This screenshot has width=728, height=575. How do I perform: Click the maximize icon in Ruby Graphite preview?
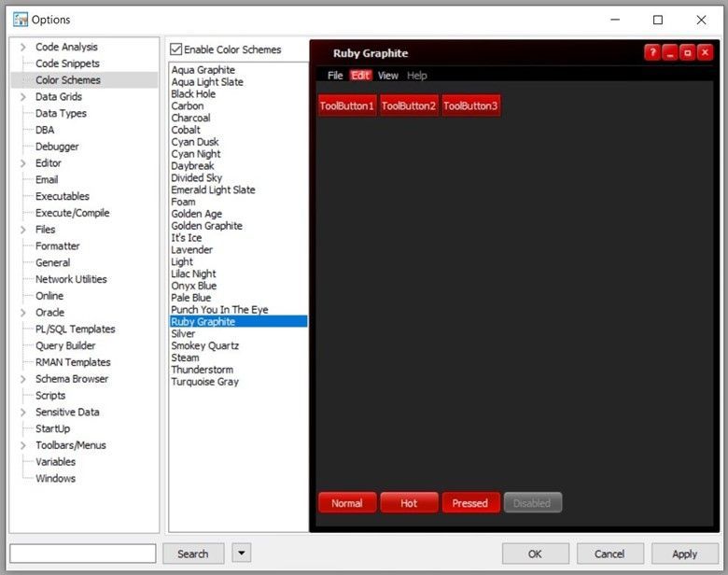(x=688, y=52)
